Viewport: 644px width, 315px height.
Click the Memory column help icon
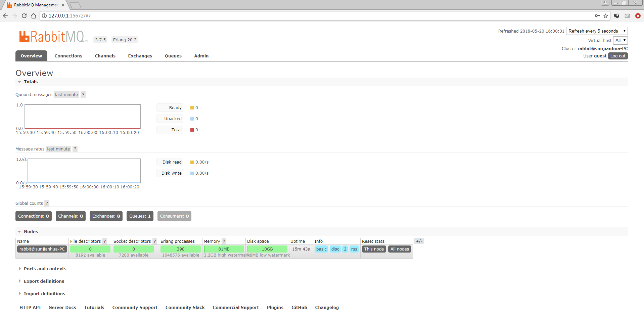(224, 241)
